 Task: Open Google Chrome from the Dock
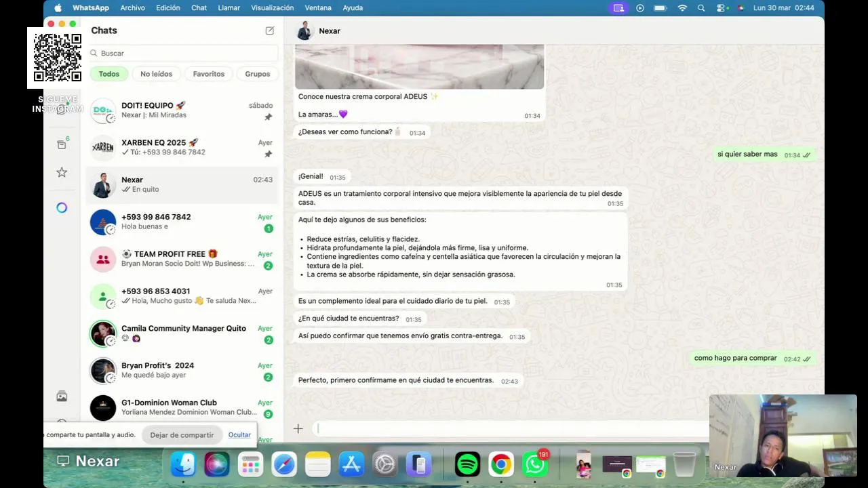[x=501, y=464]
